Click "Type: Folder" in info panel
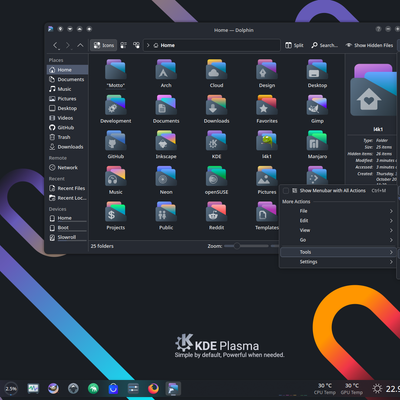The width and height of the screenshot is (400, 400). 375,140
